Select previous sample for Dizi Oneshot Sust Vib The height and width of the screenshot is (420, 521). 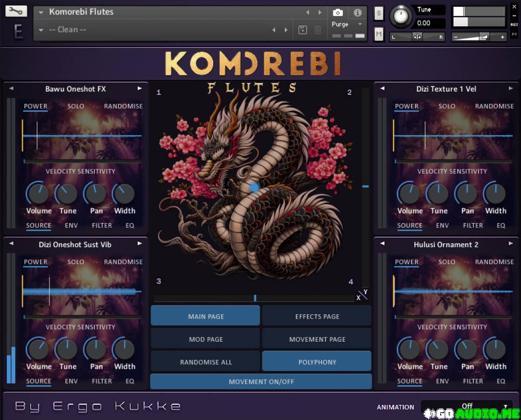[11, 243]
